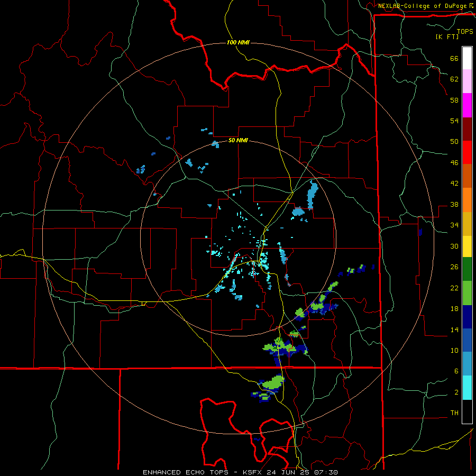Click the black TH legend swatch
The height and width of the screenshot is (476, 476).
point(467,411)
